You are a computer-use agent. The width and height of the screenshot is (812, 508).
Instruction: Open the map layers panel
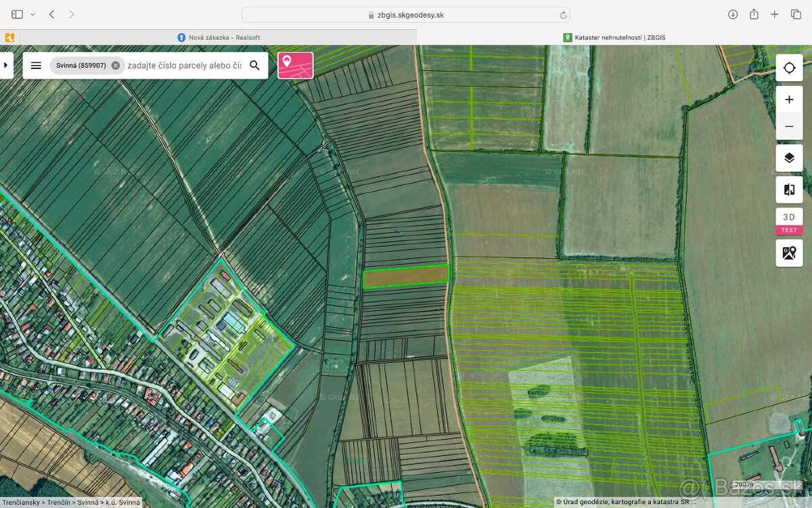point(789,158)
